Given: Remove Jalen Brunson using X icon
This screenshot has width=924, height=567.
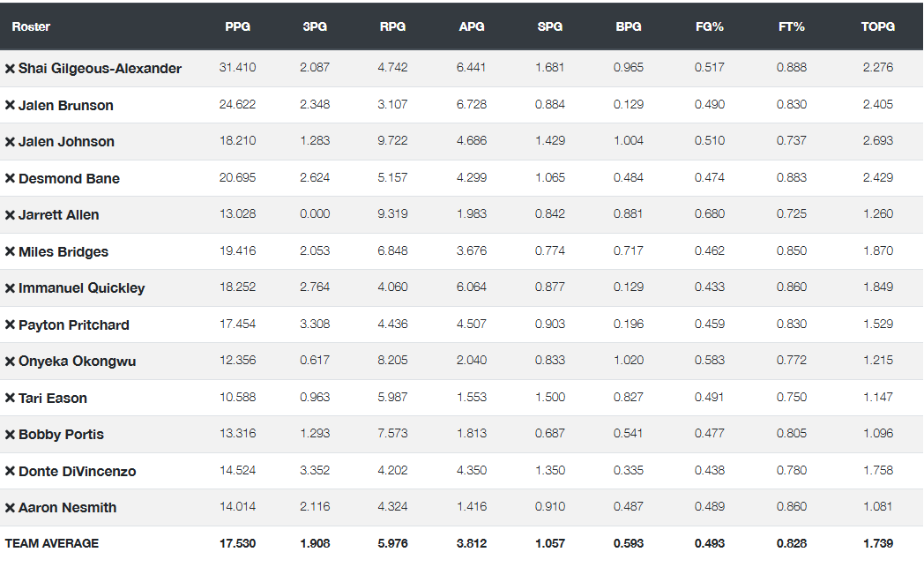Looking at the screenshot, I should coord(10,106).
